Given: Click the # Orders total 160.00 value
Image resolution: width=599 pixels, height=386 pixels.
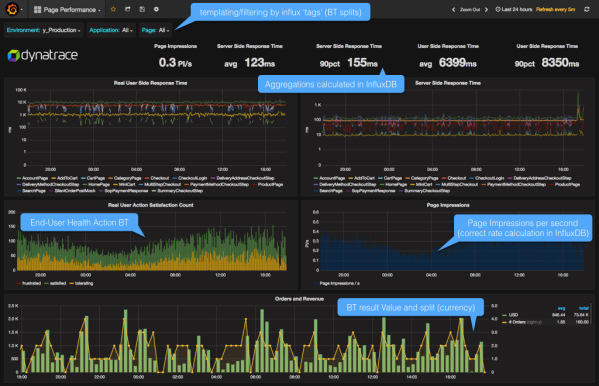Looking at the screenshot, I should tap(582, 322).
